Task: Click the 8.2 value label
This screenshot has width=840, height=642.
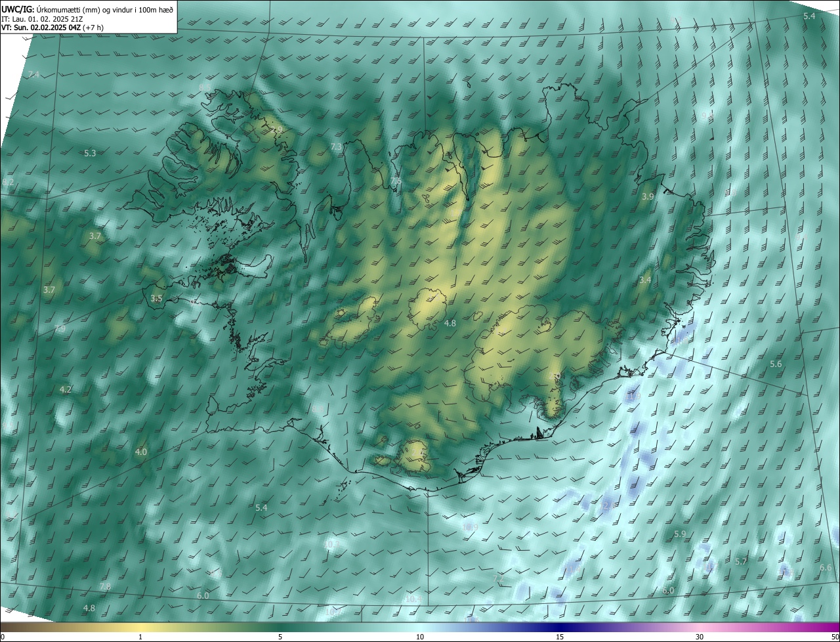Action: click(x=8, y=182)
